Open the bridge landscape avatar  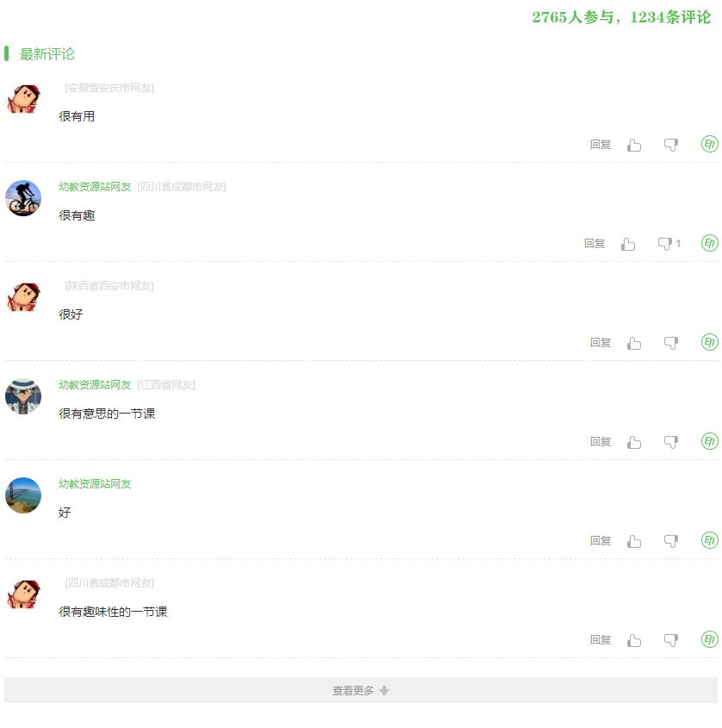pyautogui.click(x=23, y=495)
